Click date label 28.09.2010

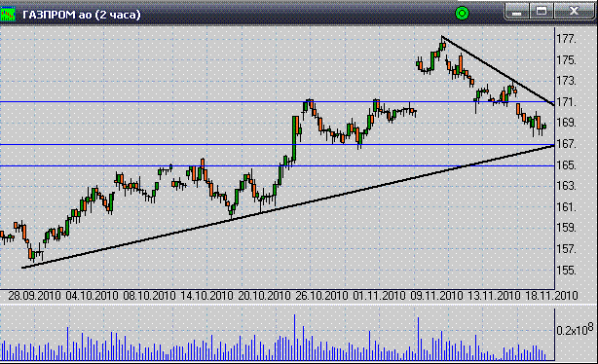point(34,296)
